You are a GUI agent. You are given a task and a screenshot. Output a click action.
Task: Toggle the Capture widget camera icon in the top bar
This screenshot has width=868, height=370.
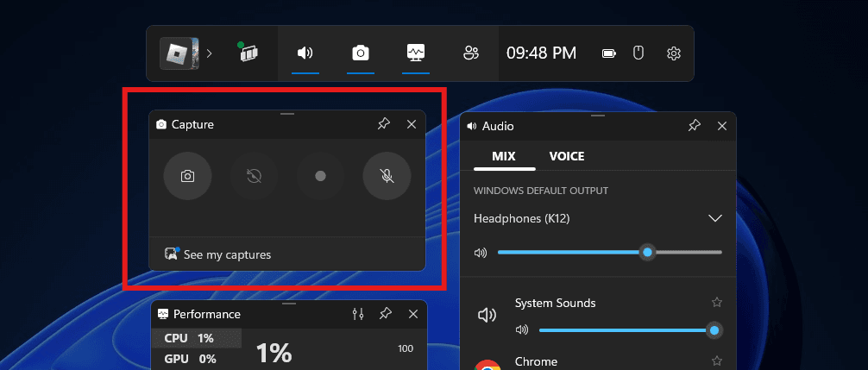361,53
